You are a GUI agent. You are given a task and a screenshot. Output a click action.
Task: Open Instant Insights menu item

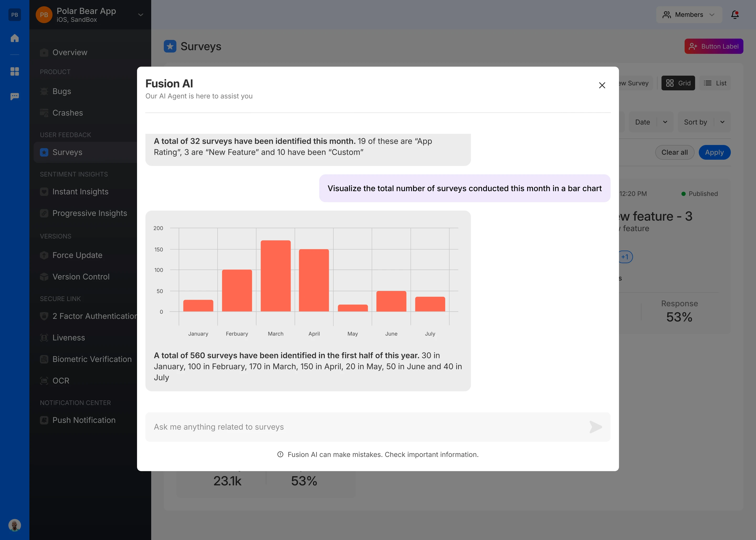(80, 192)
